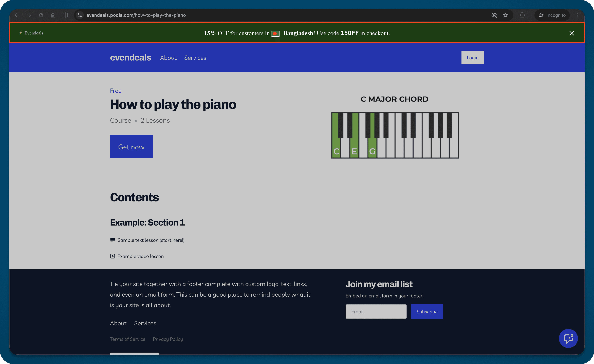The width and height of the screenshot is (594, 364).
Task: Open the Terms of Service link
Action: click(x=128, y=339)
